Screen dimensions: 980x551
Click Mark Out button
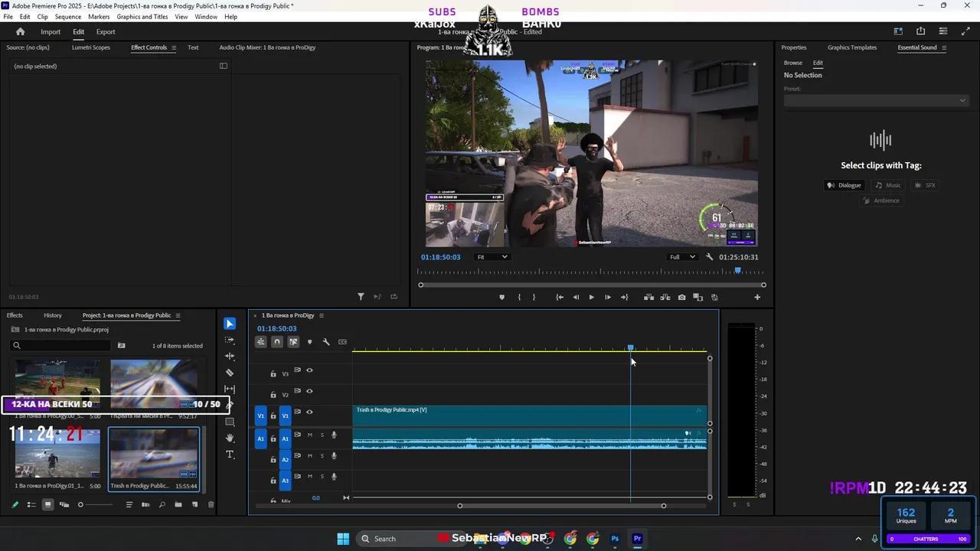534,297
